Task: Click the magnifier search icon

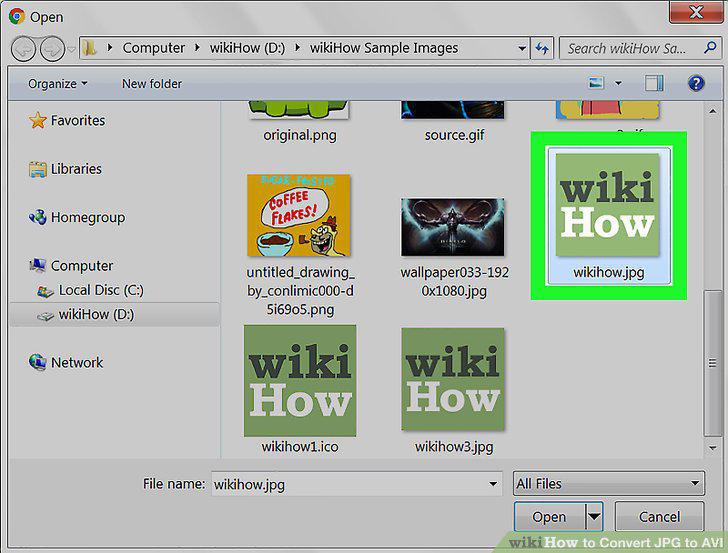Action: click(x=710, y=47)
